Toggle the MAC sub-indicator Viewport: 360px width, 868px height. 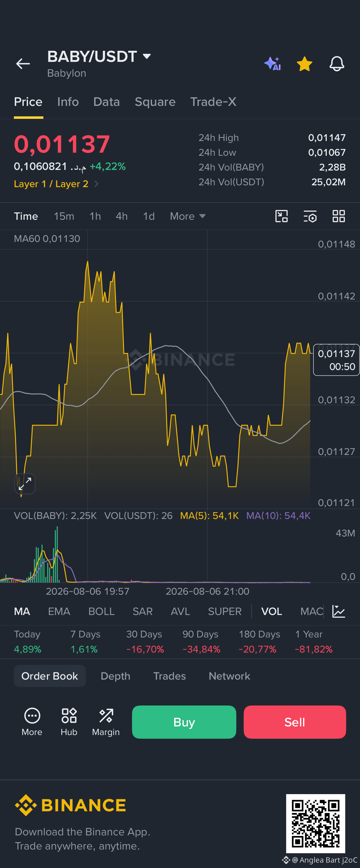pyautogui.click(x=311, y=611)
